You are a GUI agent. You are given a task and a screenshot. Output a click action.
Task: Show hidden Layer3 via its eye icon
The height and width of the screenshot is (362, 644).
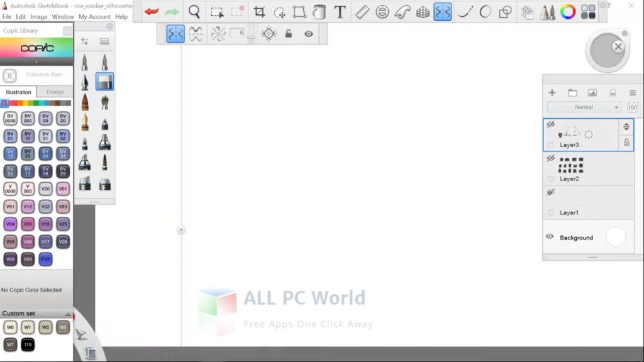click(550, 124)
